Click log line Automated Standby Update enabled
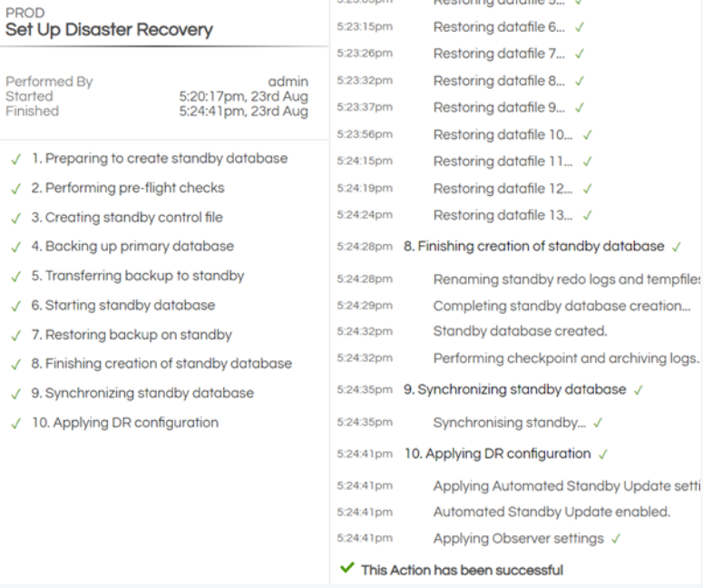Viewport: 703px width, 588px height. tap(552, 512)
